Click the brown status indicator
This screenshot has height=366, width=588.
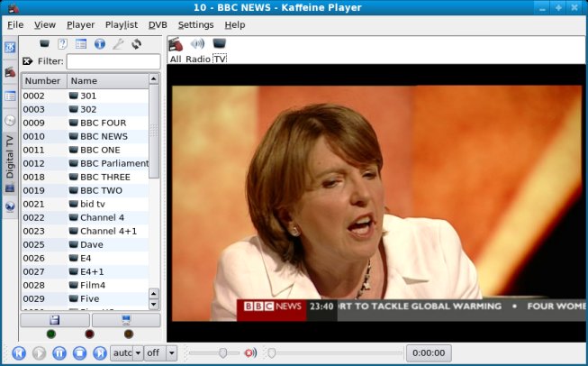[x=128, y=334]
